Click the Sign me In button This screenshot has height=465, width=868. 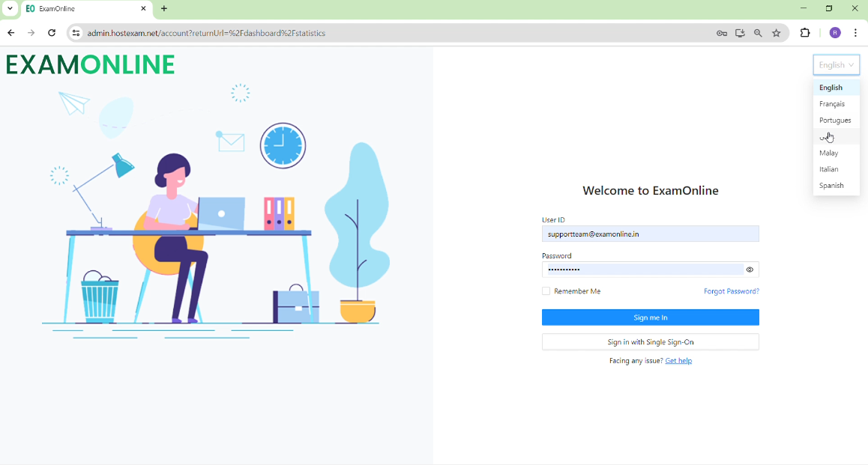(x=650, y=317)
